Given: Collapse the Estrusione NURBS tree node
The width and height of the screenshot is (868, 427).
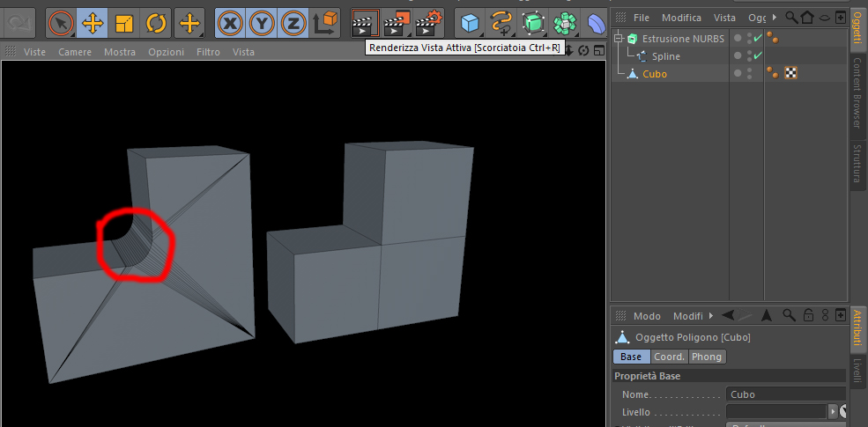Looking at the screenshot, I should [619, 39].
